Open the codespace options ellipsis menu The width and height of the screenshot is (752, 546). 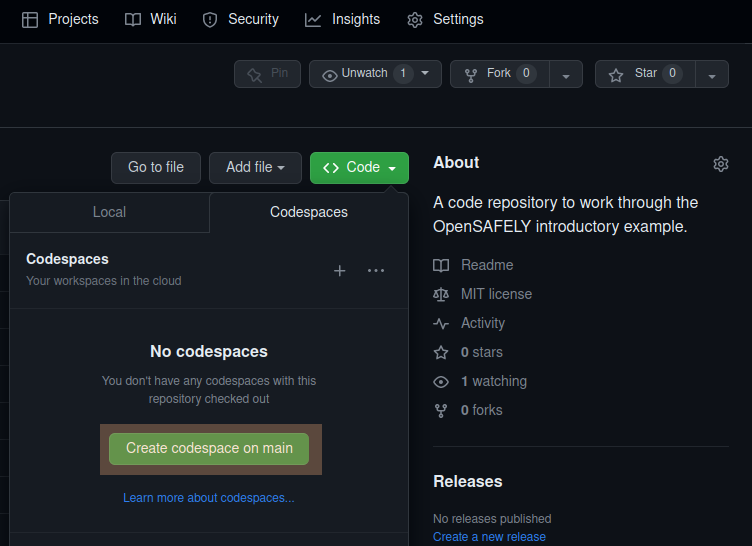click(376, 271)
